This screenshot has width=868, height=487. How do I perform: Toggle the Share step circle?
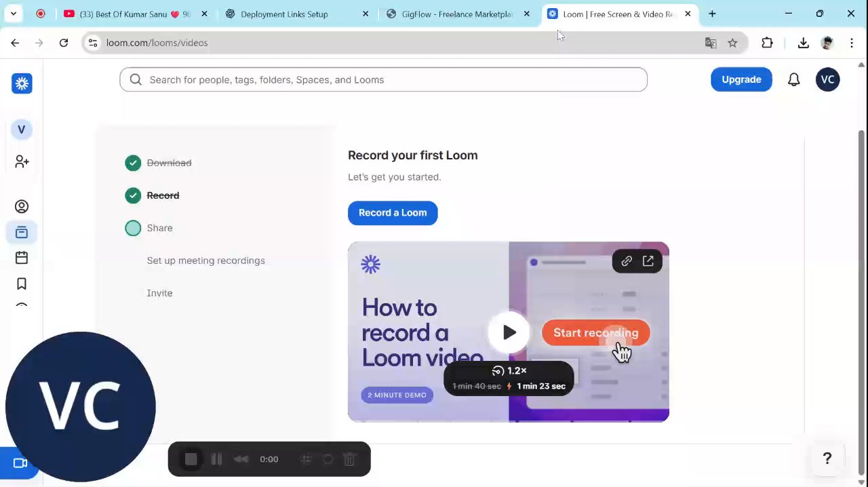pos(133,228)
